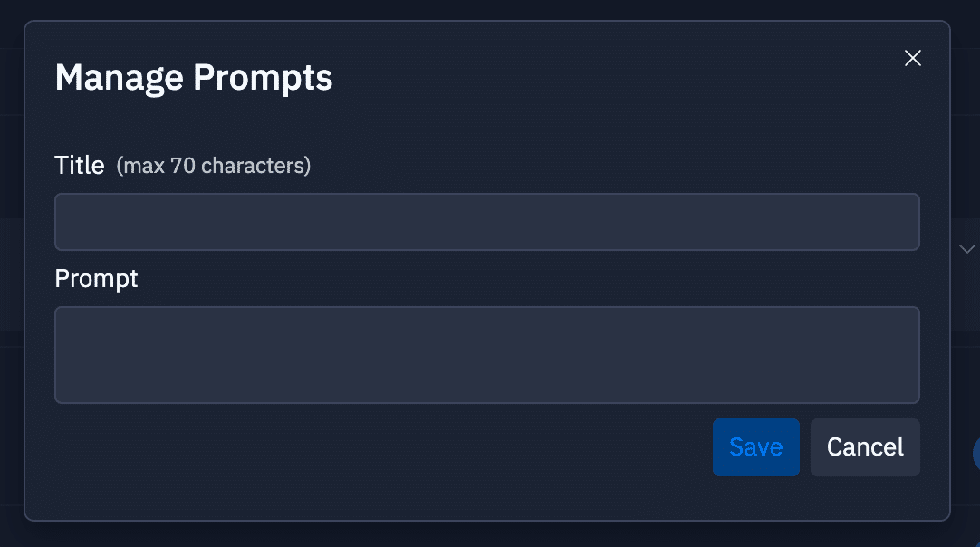This screenshot has width=980, height=547.
Task: Click the Cancel button beside Save
Action: click(865, 447)
